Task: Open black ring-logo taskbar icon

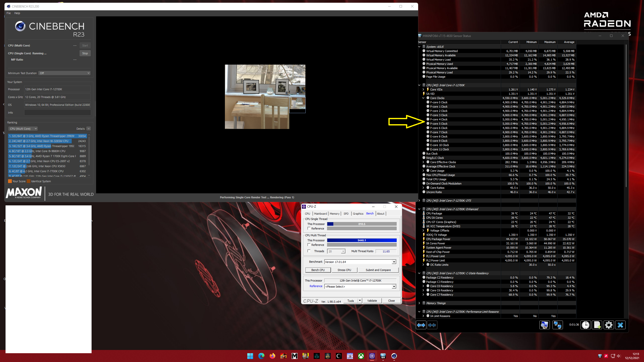Action: coord(339,356)
